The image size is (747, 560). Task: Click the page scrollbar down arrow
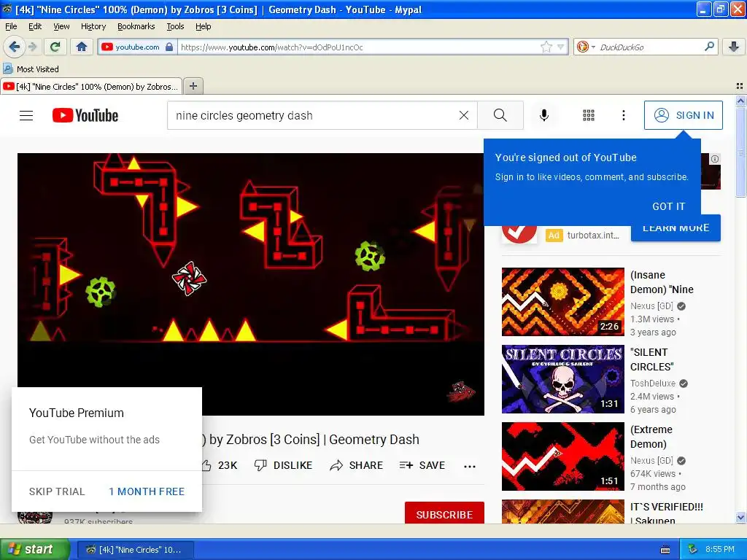[740, 517]
